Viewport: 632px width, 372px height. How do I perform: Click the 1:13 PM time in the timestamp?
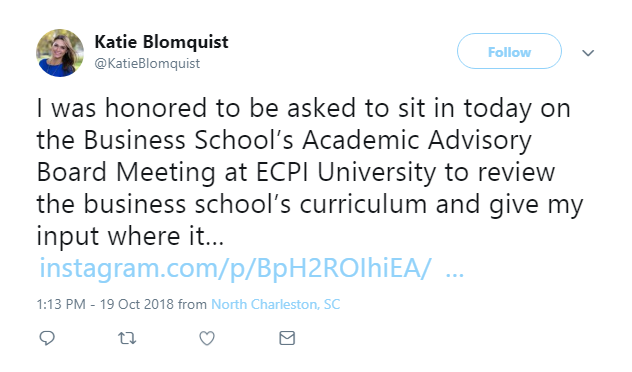61,304
